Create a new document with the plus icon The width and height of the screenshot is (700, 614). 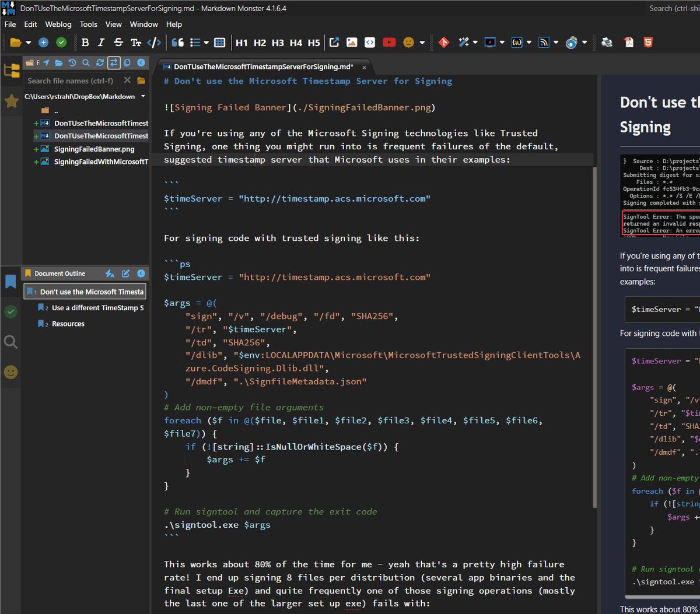[x=43, y=42]
